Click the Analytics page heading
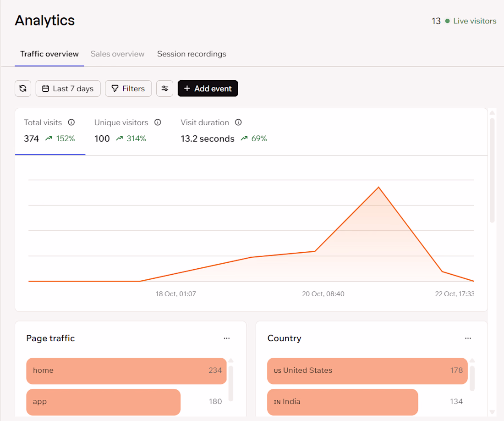This screenshot has height=421, width=504. pyautogui.click(x=45, y=21)
